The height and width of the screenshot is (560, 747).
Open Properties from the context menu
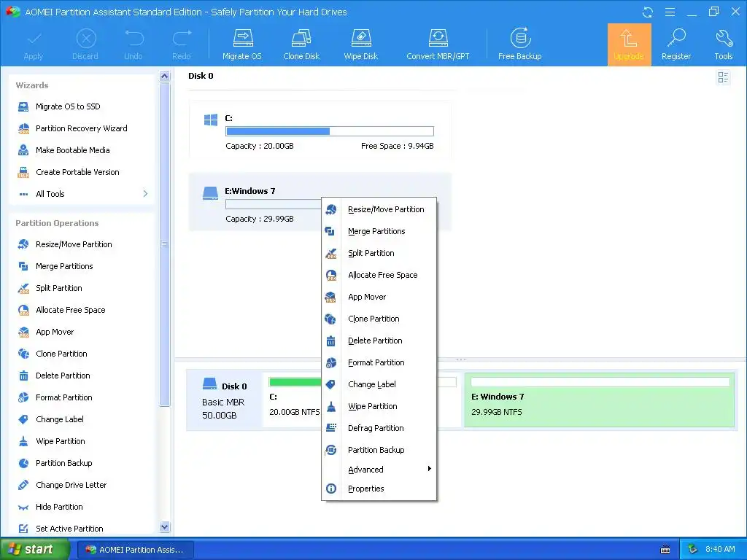point(379,489)
